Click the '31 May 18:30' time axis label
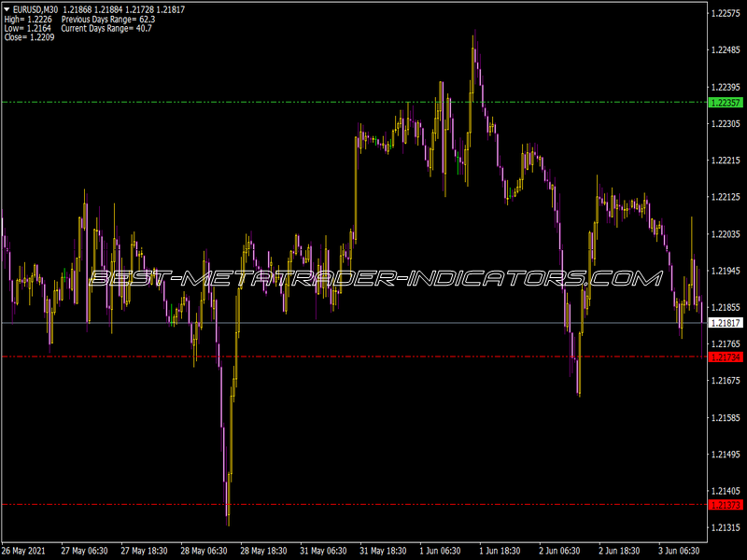Image resolution: width=747 pixels, height=560 pixels. coord(383,551)
